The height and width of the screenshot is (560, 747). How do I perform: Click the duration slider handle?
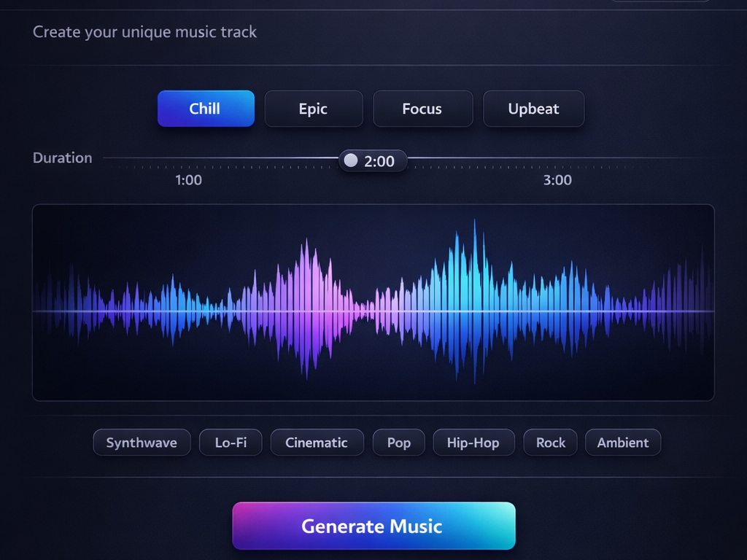350,160
